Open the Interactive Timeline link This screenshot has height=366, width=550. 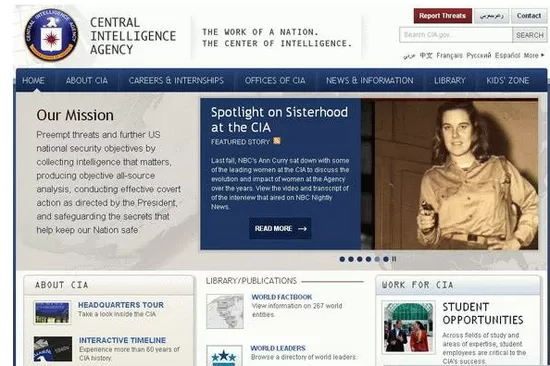122,340
